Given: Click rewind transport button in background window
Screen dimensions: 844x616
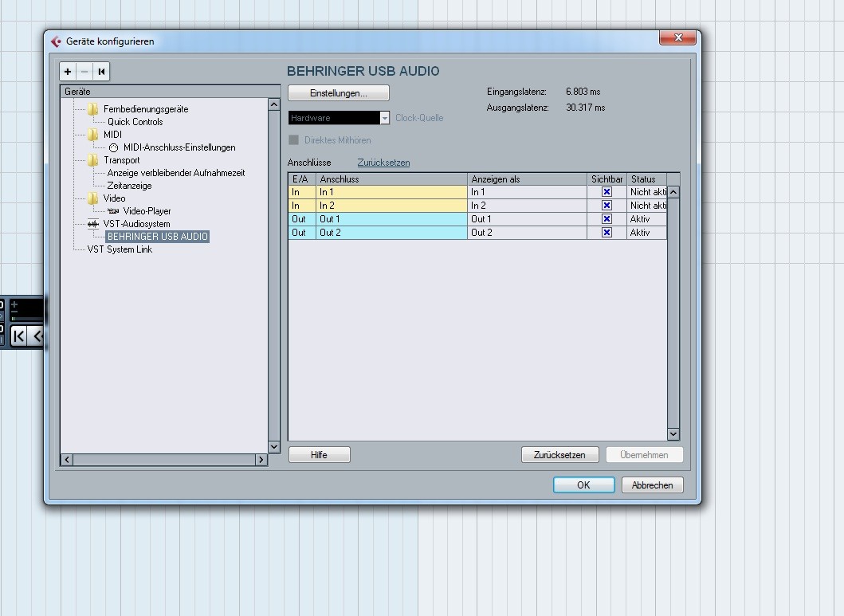Looking at the screenshot, I should (36, 336).
